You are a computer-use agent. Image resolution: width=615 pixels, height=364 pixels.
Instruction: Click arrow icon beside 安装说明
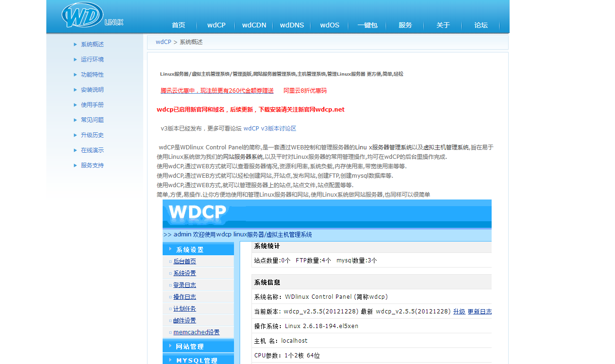click(75, 90)
